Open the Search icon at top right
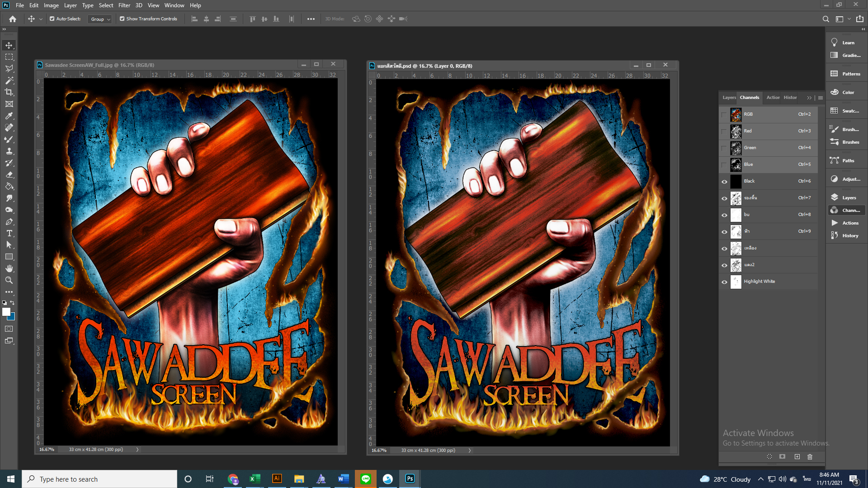868x488 pixels. coord(826,19)
